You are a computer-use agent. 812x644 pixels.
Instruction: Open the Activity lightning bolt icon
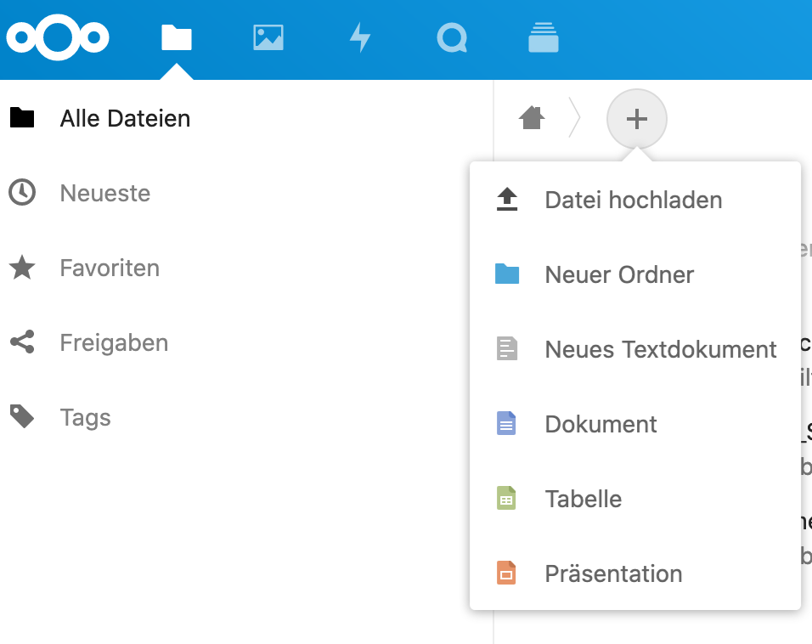[x=360, y=38]
